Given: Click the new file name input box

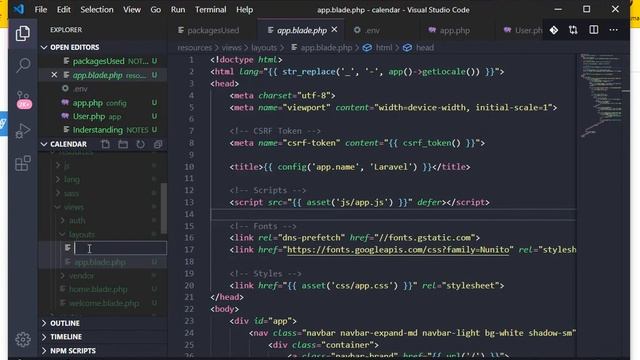Looking at the screenshot, I should click(120, 248).
